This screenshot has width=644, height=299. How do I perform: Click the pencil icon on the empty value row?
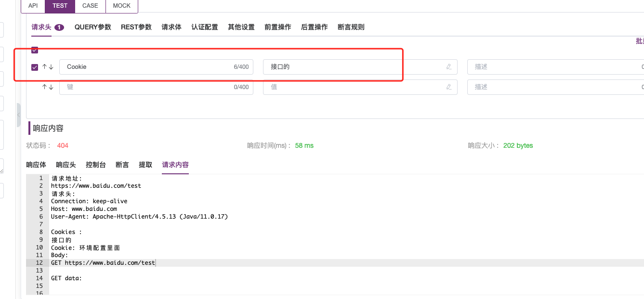(x=449, y=87)
